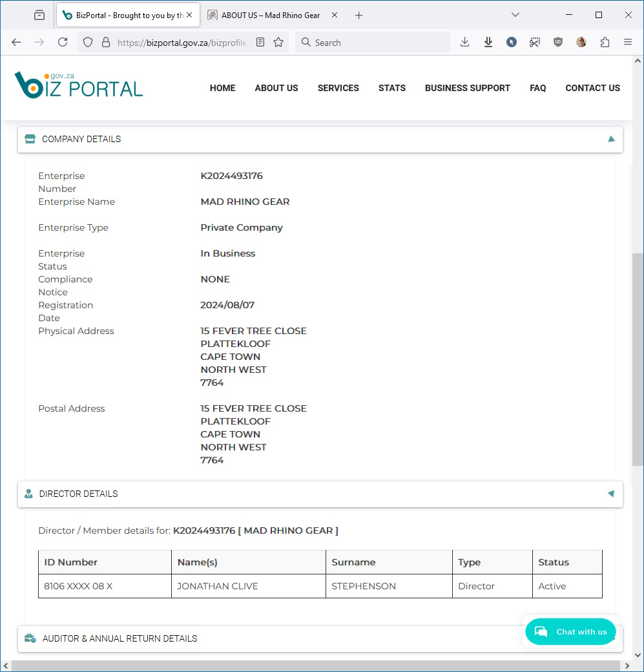Click the uBlock Origin shield icon

pyautogui.click(x=558, y=43)
